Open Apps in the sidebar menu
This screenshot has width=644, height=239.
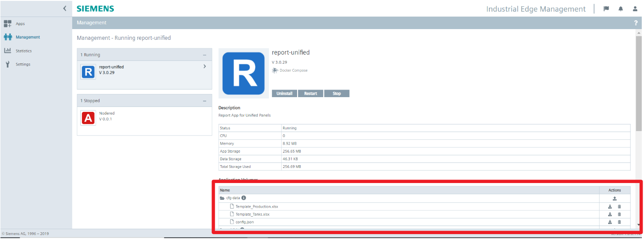click(20, 24)
